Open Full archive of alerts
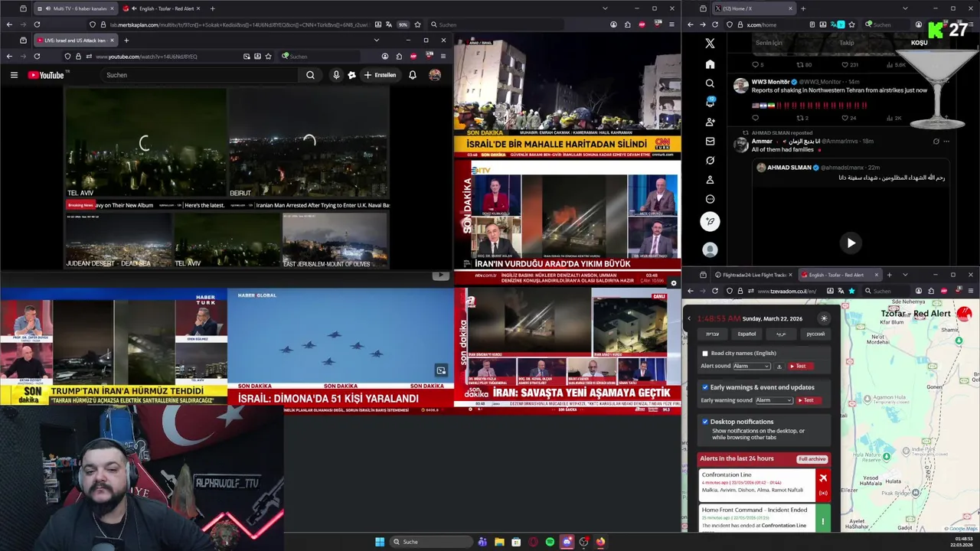This screenshot has width=980, height=551. 812,459
